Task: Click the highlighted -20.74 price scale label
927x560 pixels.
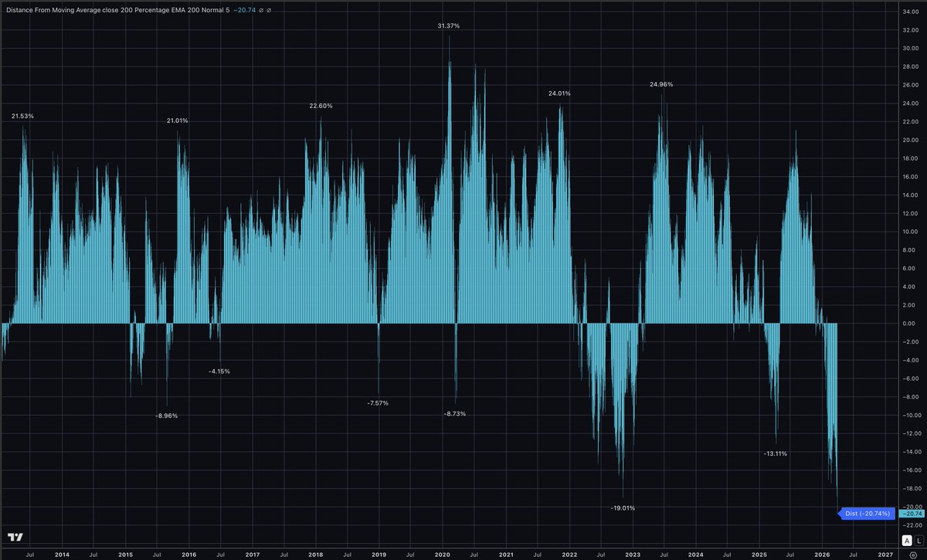Action: (912, 513)
